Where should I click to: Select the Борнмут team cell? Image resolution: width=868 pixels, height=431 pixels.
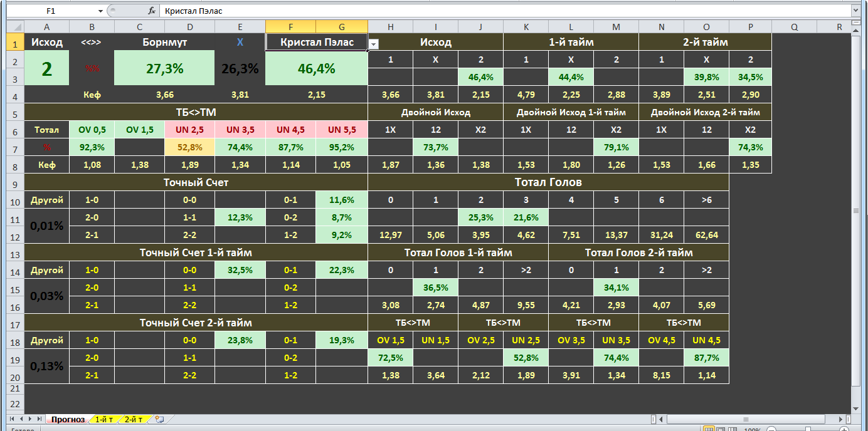point(165,43)
